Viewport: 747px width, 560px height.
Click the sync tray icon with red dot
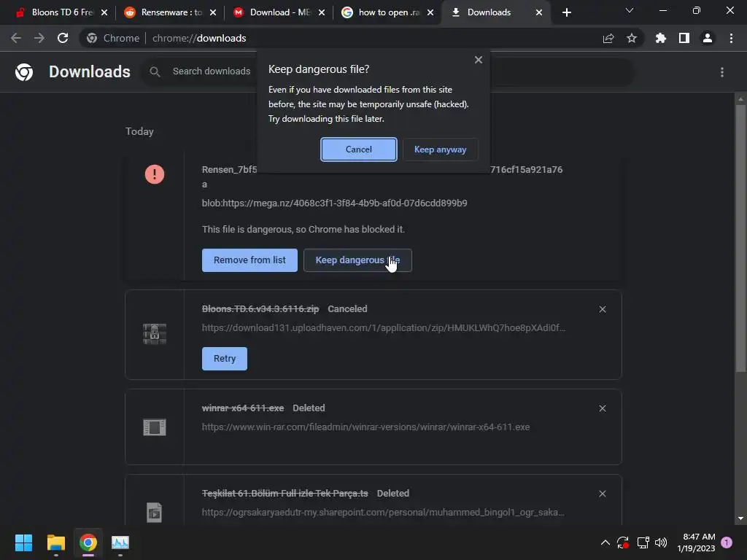[623, 542]
